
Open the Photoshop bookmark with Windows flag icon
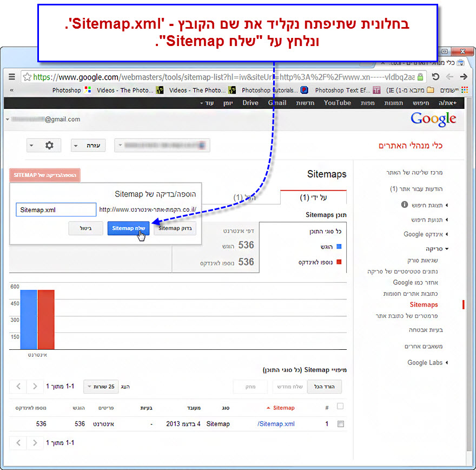click(71, 90)
